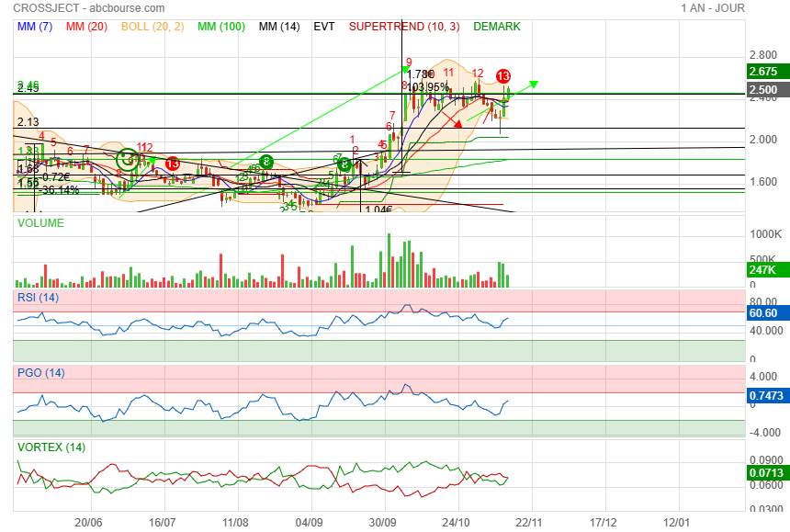The image size is (790, 532).
Task: Click the red 13 marker near 16/07
Action: (172, 163)
